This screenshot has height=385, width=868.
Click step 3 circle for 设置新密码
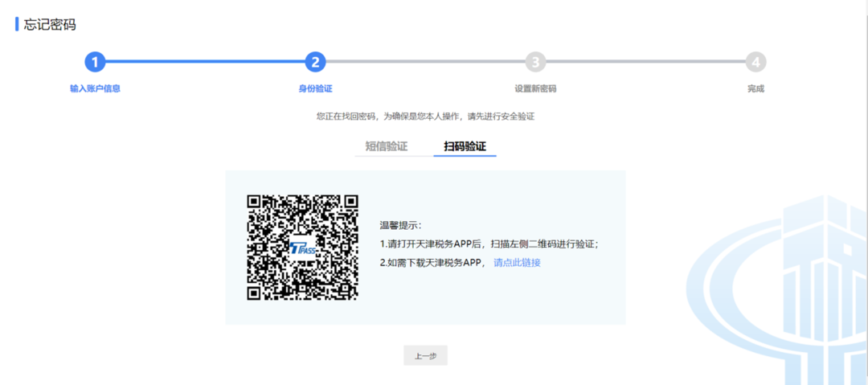click(x=535, y=63)
